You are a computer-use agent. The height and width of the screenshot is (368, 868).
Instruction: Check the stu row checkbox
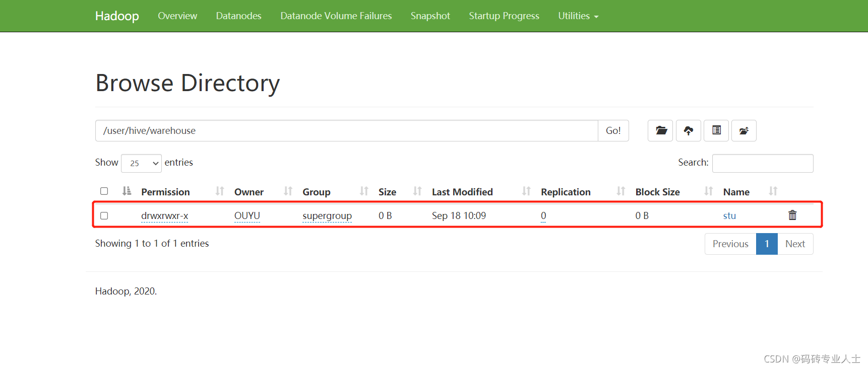pos(104,216)
